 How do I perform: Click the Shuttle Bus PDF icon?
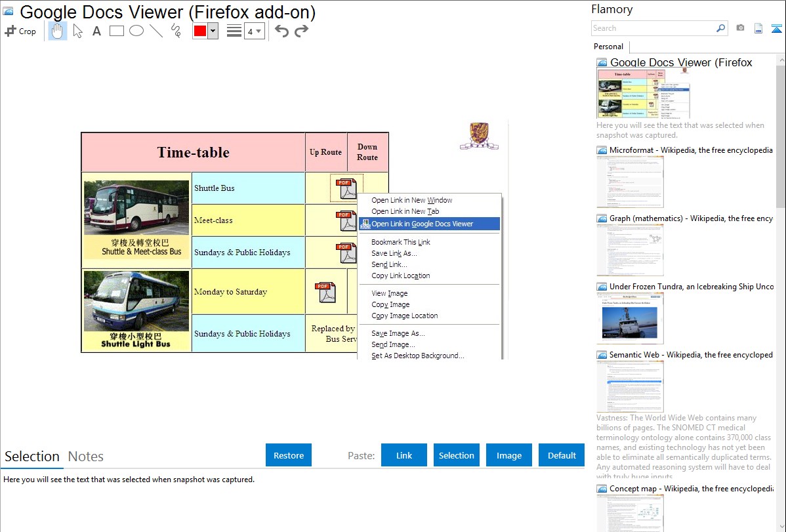tap(346, 188)
